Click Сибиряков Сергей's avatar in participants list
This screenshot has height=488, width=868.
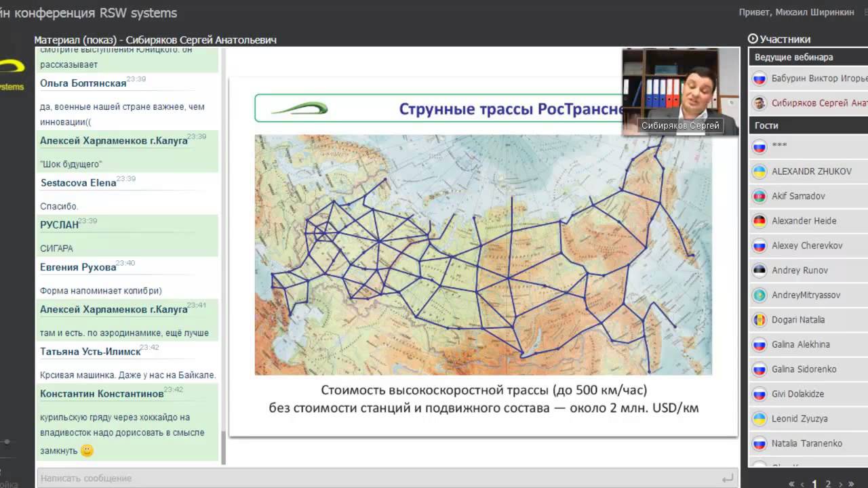click(x=759, y=103)
